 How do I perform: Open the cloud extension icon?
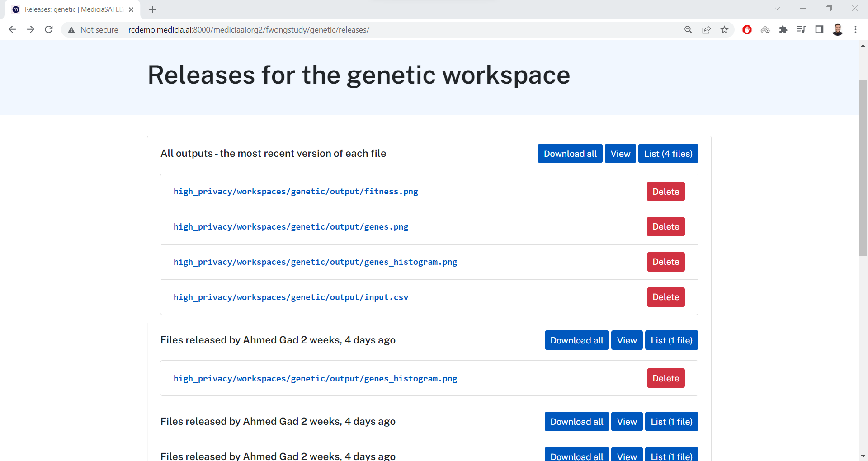coord(765,30)
